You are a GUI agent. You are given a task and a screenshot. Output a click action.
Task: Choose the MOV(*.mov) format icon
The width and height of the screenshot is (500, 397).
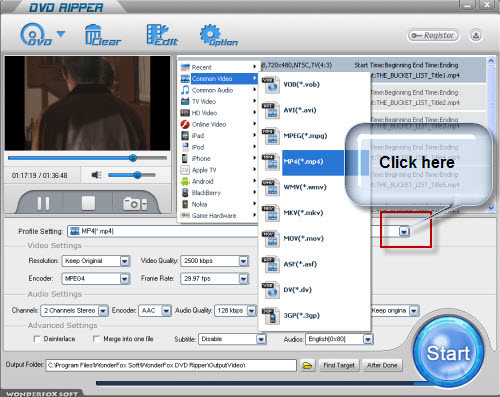point(270,239)
